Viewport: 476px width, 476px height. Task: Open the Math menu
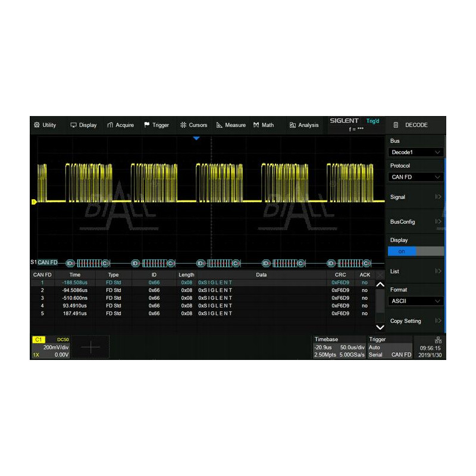tap(264, 125)
